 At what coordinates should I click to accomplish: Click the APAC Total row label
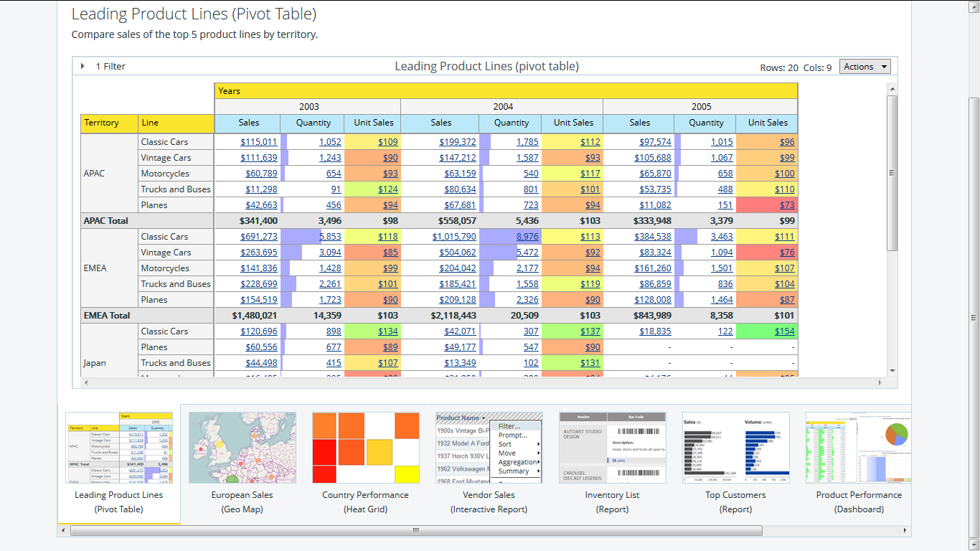[x=105, y=221]
